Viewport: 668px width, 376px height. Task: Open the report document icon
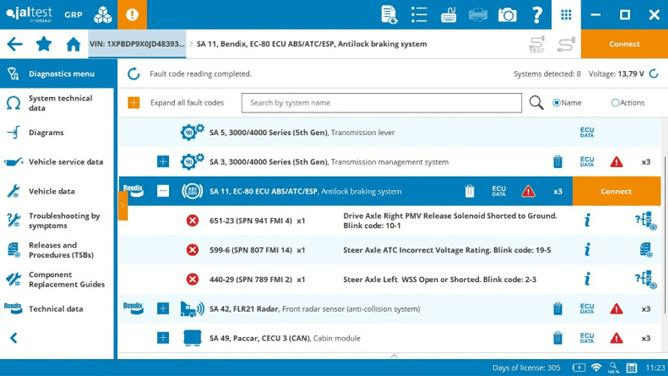[389, 15]
